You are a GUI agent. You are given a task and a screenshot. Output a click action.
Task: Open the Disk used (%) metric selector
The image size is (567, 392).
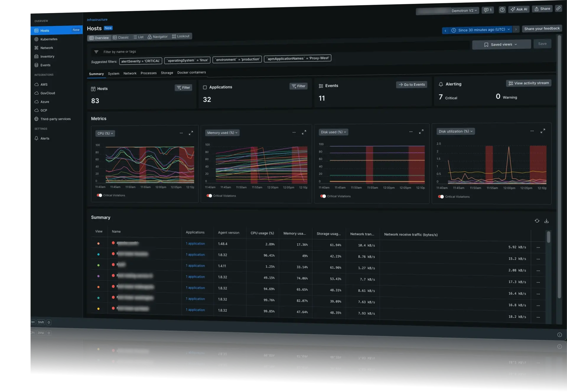point(333,132)
